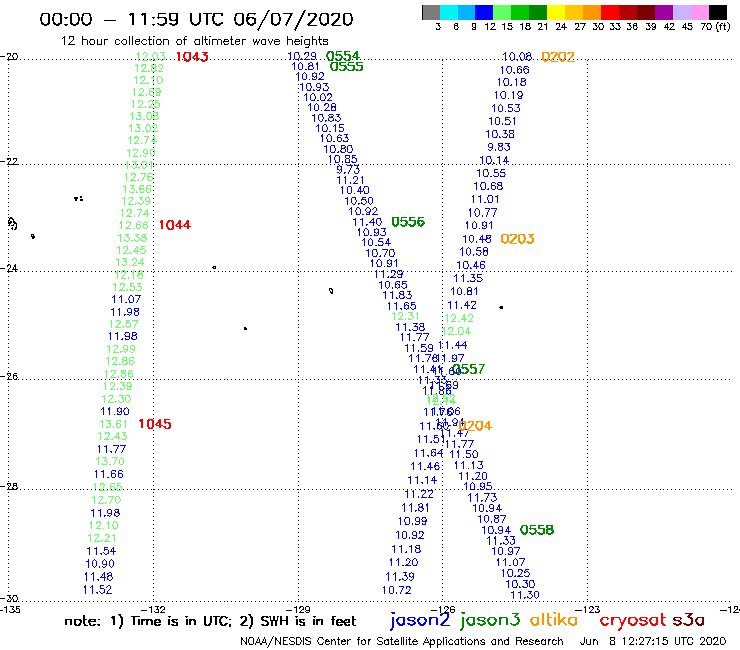Click the '70 (ft)' scale label

pyautogui.click(x=715, y=27)
